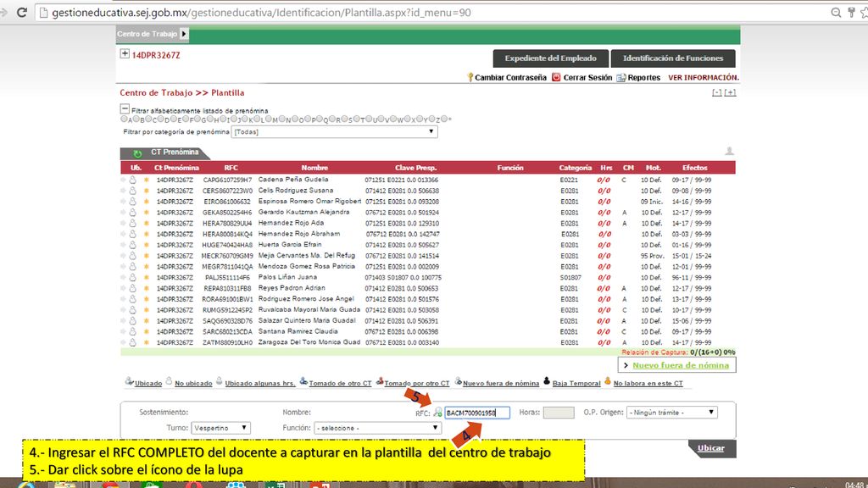Click star icon on Reyes Padron Adrian row
The width and height of the screenshot is (868, 488).
[147, 288]
